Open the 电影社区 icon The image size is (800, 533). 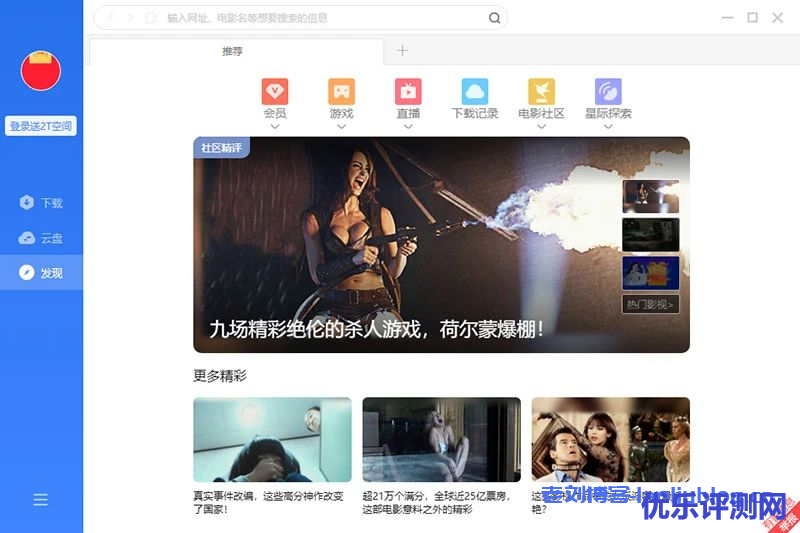[541, 91]
